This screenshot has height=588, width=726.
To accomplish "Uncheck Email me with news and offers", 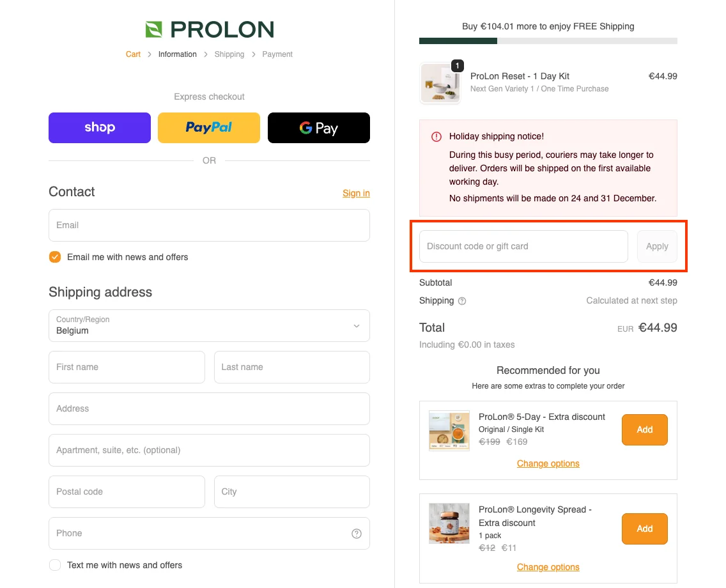I will click(x=55, y=257).
